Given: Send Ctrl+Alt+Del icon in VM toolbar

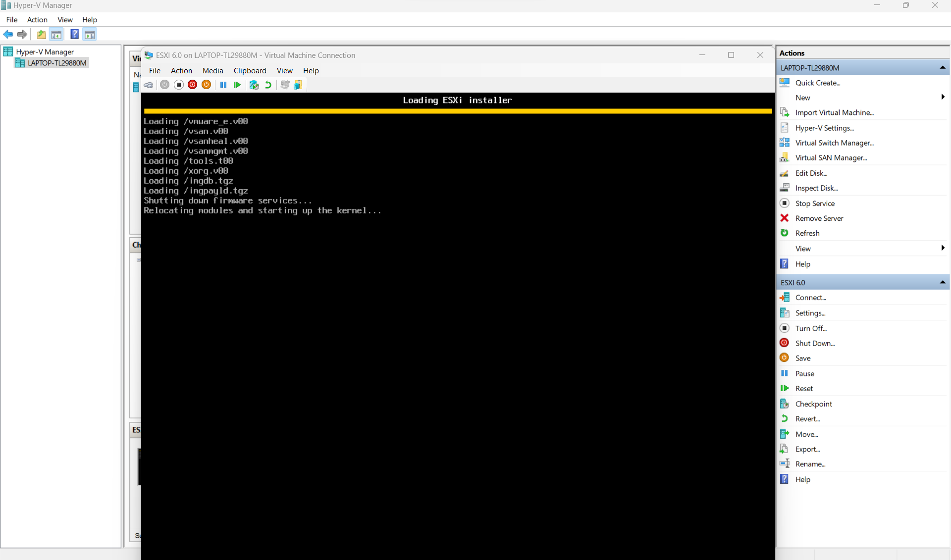Looking at the screenshot, I should pos(148,85).
